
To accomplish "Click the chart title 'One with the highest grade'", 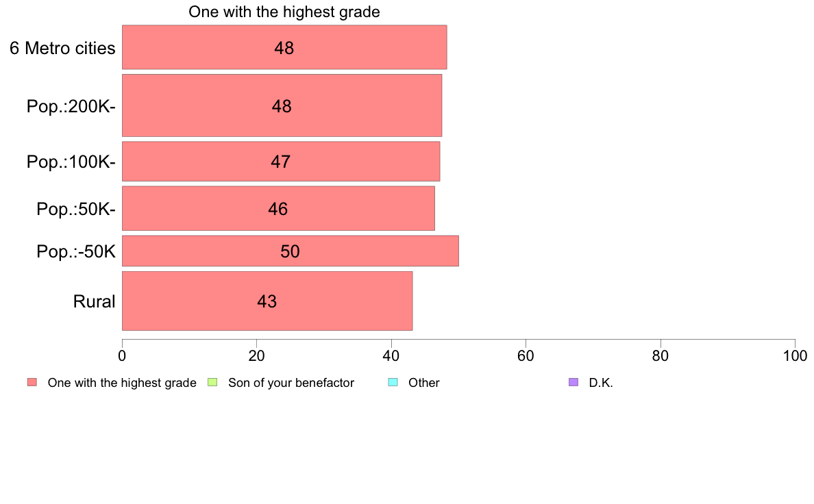I will (284, 12).
